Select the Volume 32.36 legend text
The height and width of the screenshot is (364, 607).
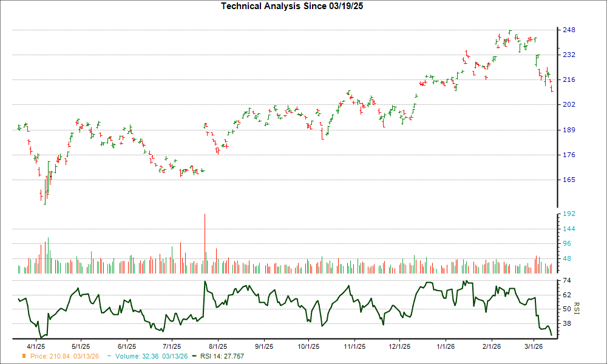pos(145,356)
